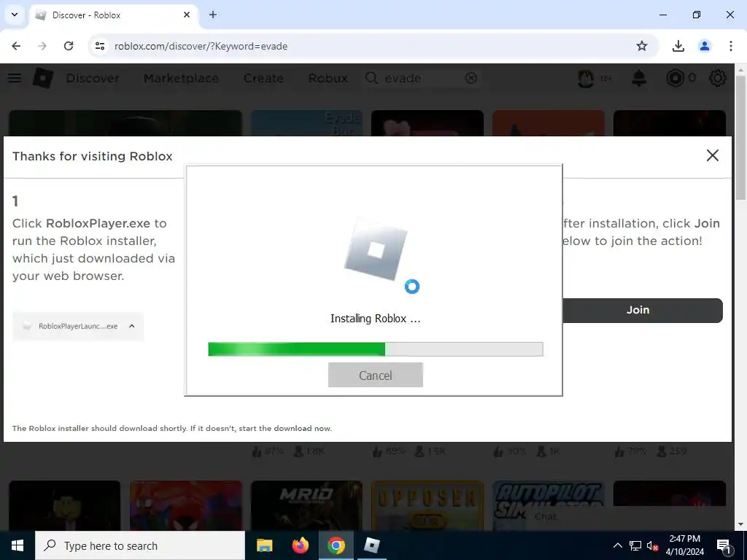This screenshot has height=560, width=747.
Task: Click the Roblox logo home icon
Action: [43, 78]
